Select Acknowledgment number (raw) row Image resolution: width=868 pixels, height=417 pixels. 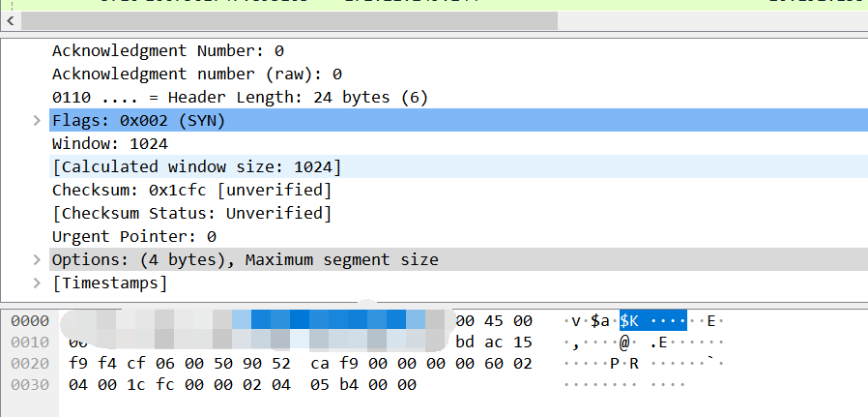196,74
